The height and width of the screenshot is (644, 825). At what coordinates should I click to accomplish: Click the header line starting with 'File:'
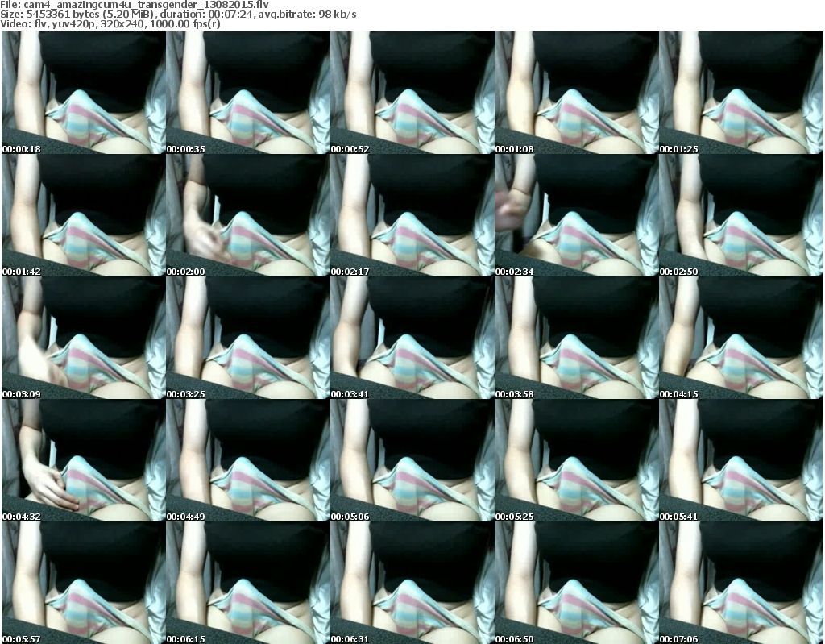(x=135, y=5)
